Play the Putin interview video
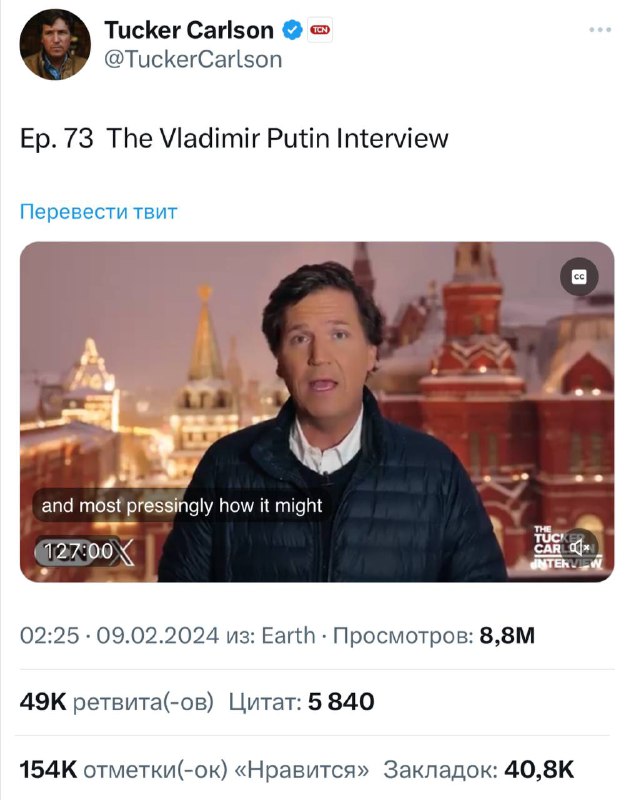Image resolution: width=626 pixels, height=800 pixels. coord(317,411)
